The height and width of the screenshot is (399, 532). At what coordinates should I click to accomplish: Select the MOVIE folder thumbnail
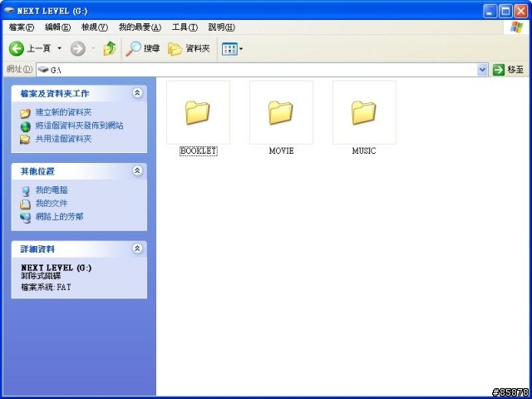(x=281, y=112)
